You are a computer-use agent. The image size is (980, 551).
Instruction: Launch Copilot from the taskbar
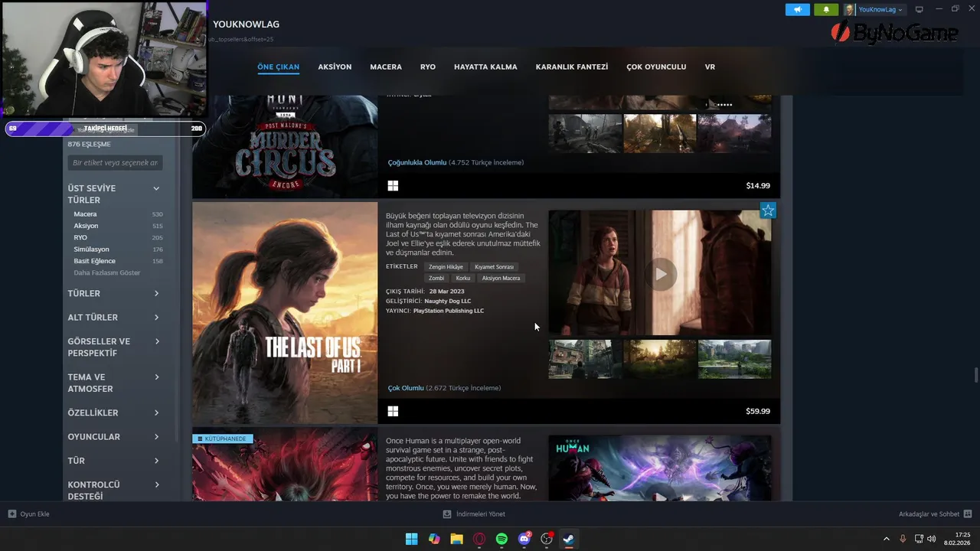[x=434, y=539]
